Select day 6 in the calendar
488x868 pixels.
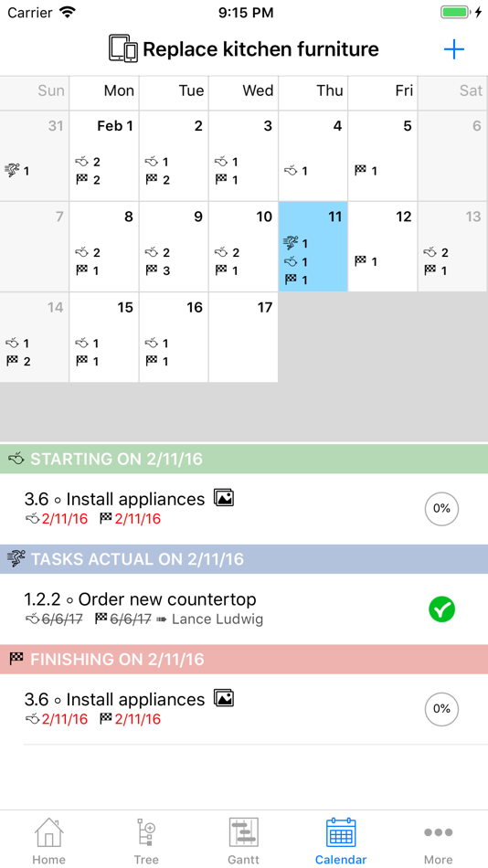(453, 155)
